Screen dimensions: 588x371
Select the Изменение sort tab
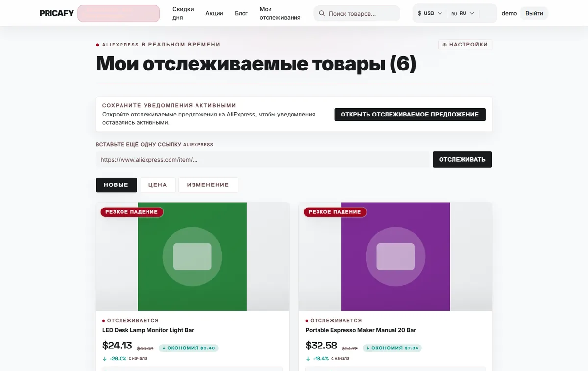tap(208, 185)
